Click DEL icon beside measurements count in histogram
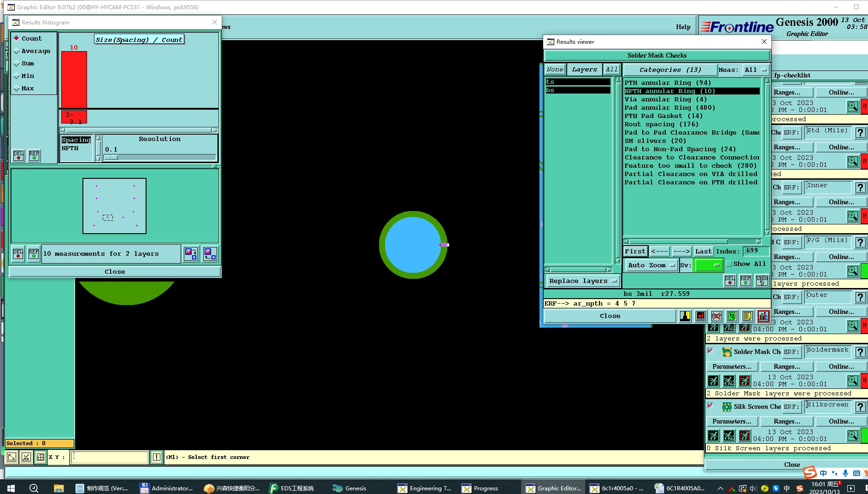This screenshot has height=494, width=868. pos(18,254)
